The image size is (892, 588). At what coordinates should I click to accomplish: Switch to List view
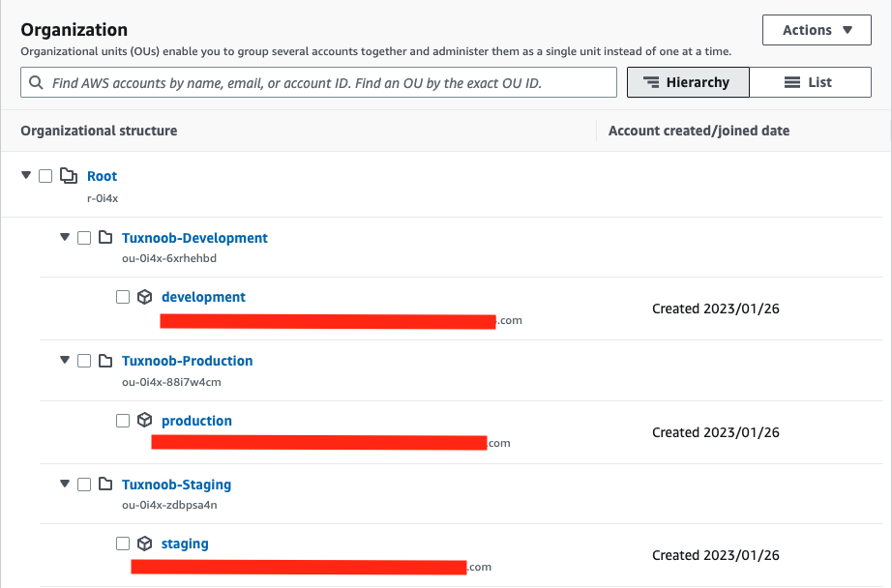pos(810,82)
